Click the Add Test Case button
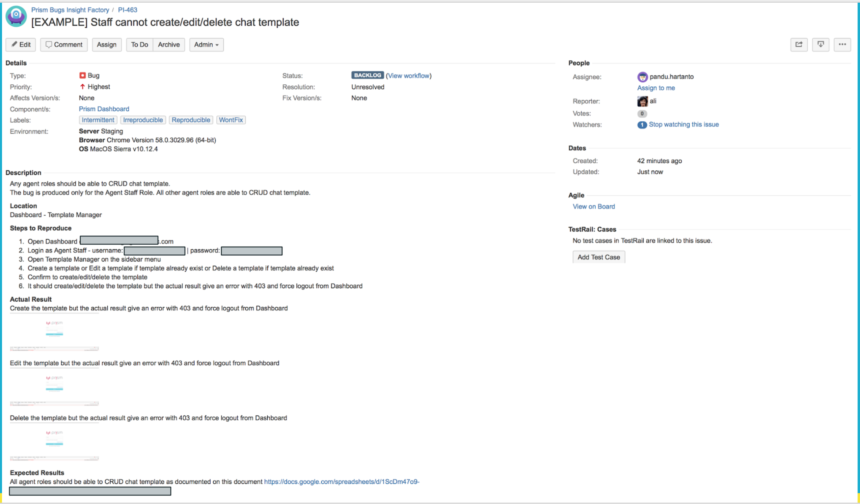 [599, 257]
